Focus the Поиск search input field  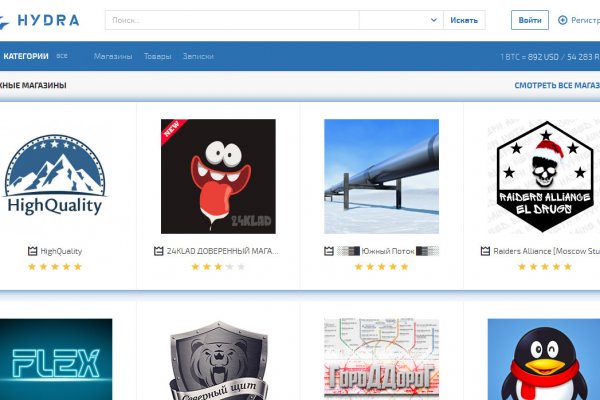pyautogui.click(x=230, y=20)
